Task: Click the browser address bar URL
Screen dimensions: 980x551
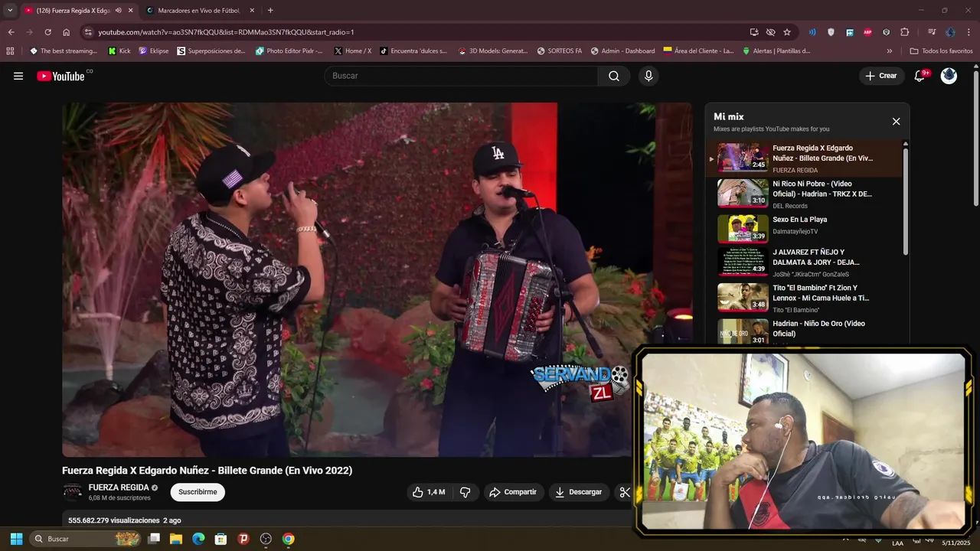Action: (x=226, y=32)
